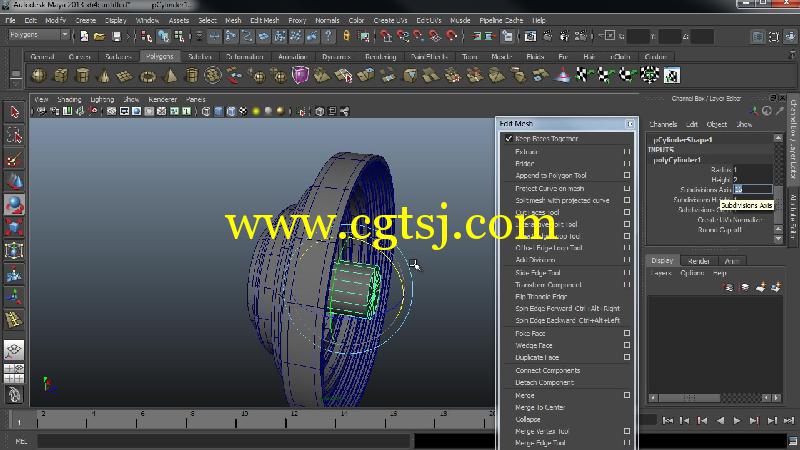Create a polygon cylinder from the shelf
This screenshot has width=800, height=450.
click(x=82, y=76)
